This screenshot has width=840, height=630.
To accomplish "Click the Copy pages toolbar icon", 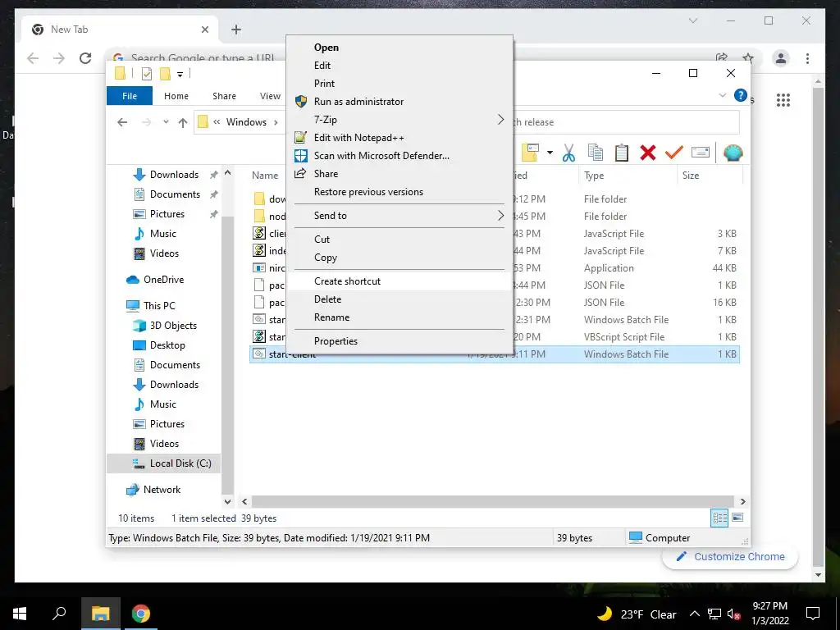I will click(x=596, y=153).
